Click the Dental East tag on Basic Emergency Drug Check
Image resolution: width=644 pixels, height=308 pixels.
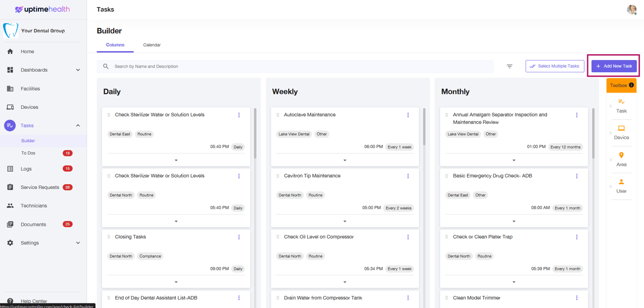coord(458,195)
